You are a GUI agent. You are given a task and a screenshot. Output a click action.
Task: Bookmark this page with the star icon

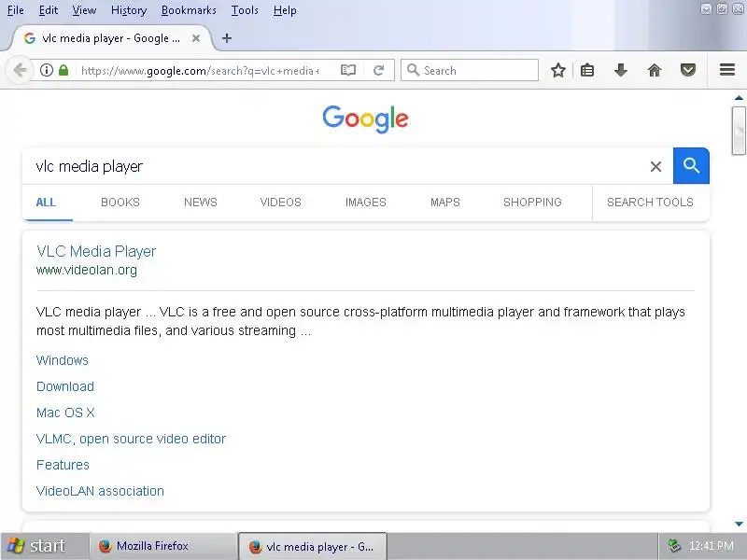point(557,71)
